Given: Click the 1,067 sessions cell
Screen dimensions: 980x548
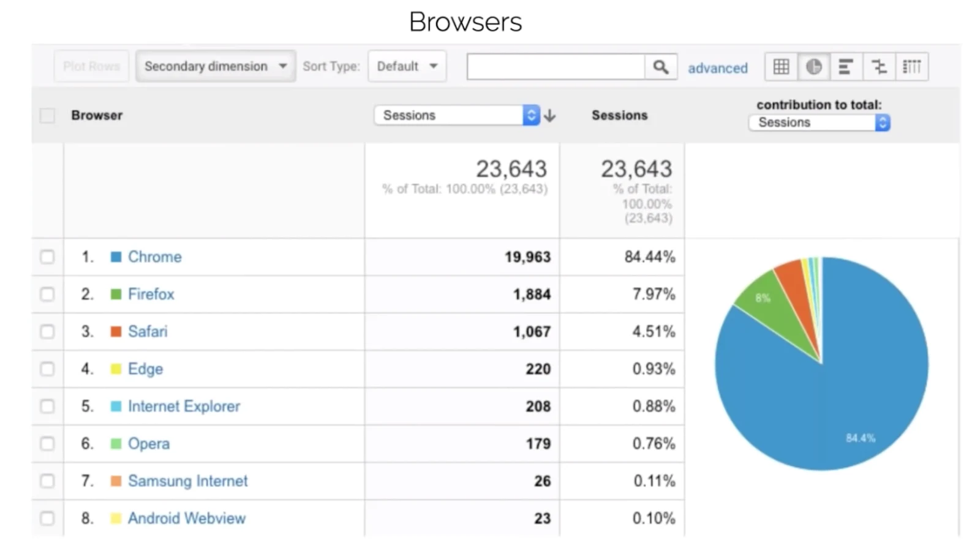Looking at the screenshot, I should coord(532,332).
